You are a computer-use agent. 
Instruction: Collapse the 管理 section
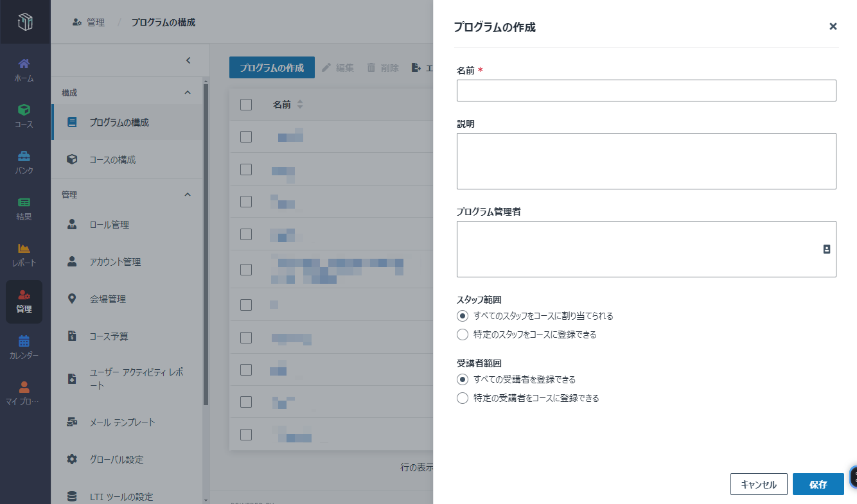pyautogui.click(x=188, y=194)
